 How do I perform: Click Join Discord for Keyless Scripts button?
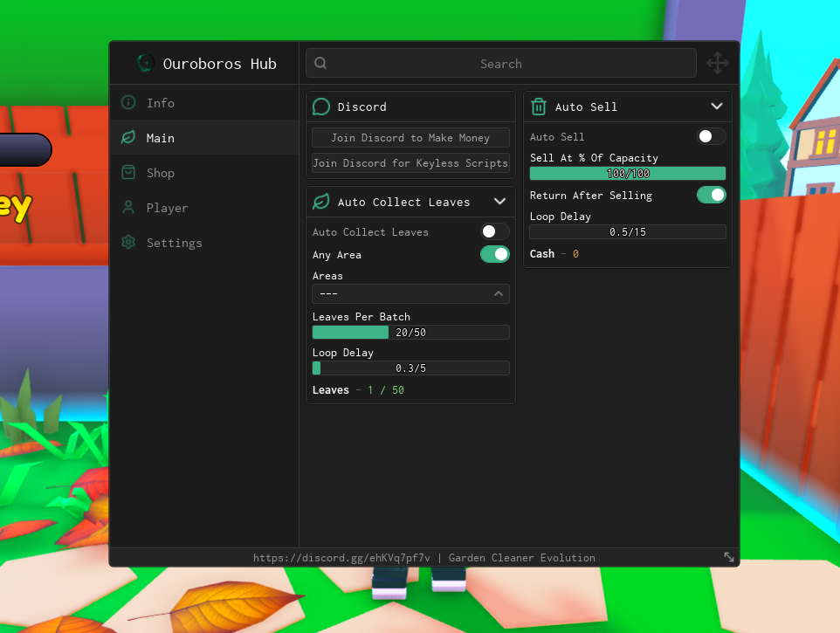coord(411,162)
